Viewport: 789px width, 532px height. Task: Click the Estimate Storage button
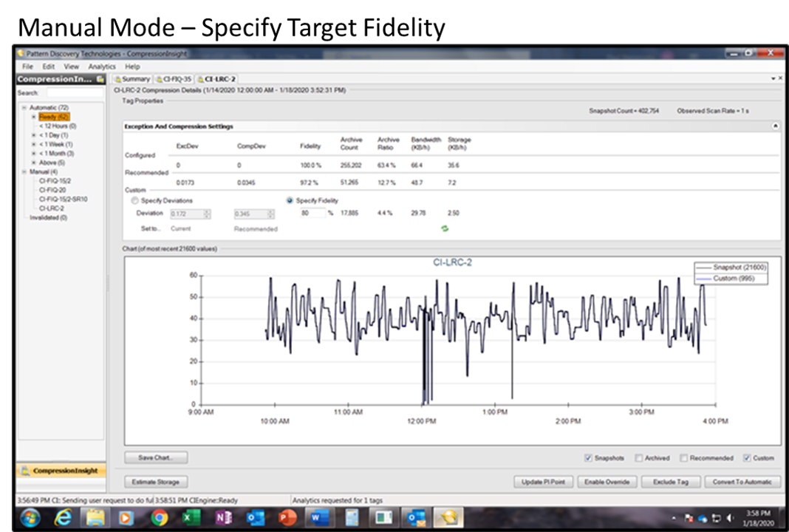click(156, 482)
